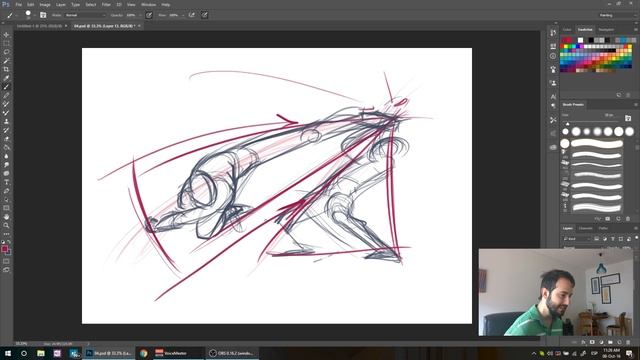Image resolution: width=640 pixels, height=360 pixels.
Task: Show hidden icons in the system tray
Action: pos(534,353)
